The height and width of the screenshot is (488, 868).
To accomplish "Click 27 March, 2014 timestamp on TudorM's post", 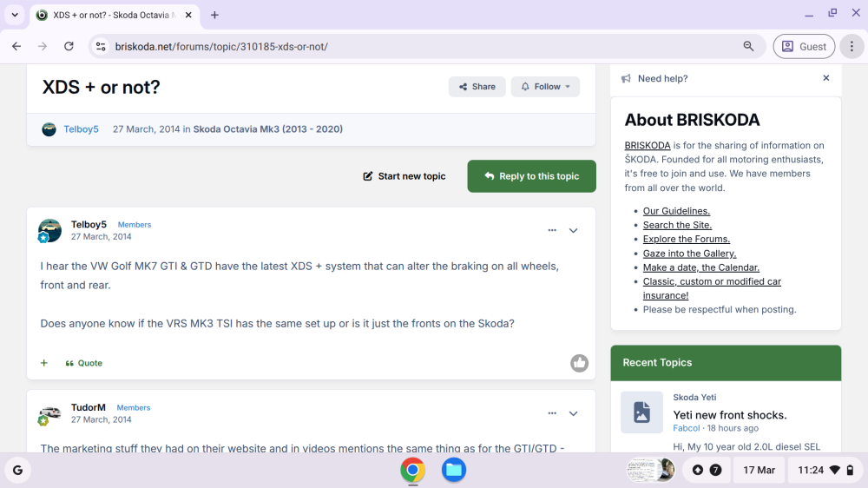I will (101, 419).
